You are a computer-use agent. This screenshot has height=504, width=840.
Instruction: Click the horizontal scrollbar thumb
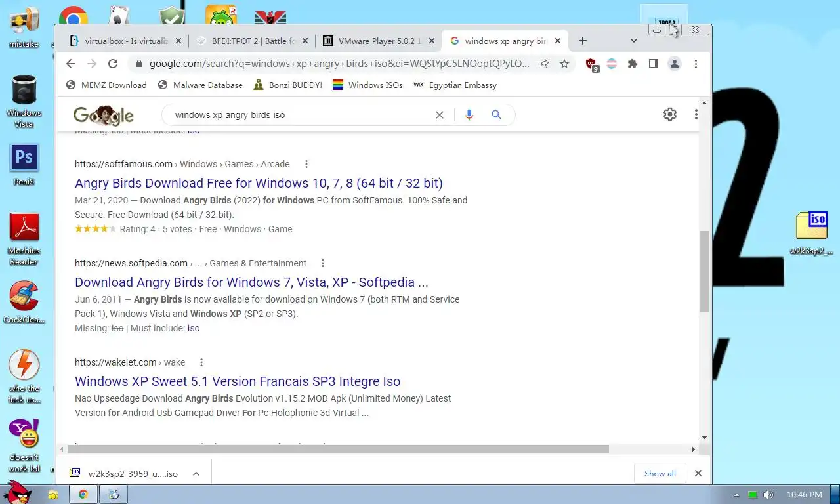click(339, 449)
